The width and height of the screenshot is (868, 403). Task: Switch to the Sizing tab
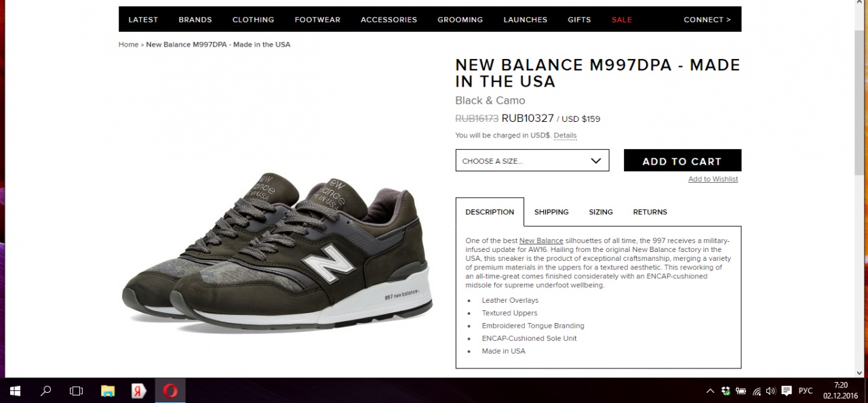[x=601, y=212]
